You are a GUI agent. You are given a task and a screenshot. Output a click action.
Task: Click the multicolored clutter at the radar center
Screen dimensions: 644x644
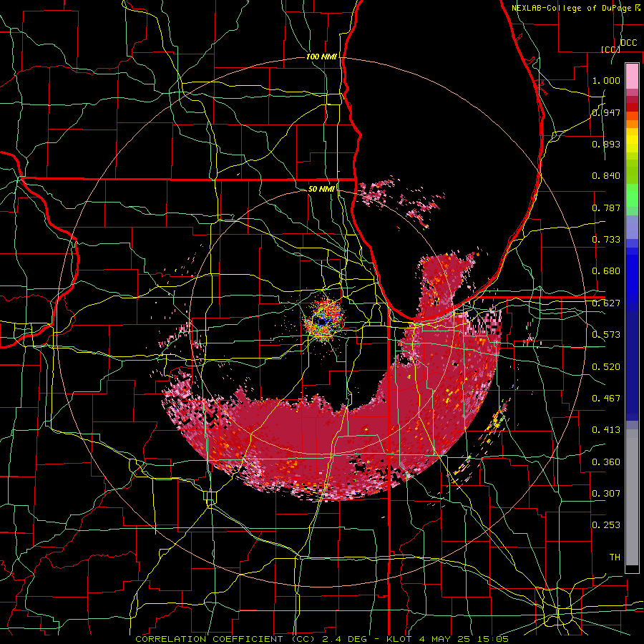click(323, 321)
